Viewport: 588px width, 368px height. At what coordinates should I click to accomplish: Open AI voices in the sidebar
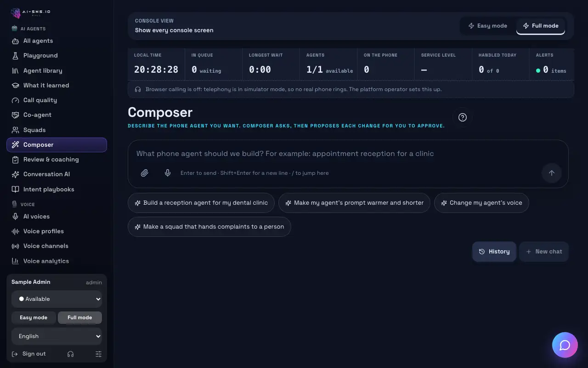click(x=57, y=217)
